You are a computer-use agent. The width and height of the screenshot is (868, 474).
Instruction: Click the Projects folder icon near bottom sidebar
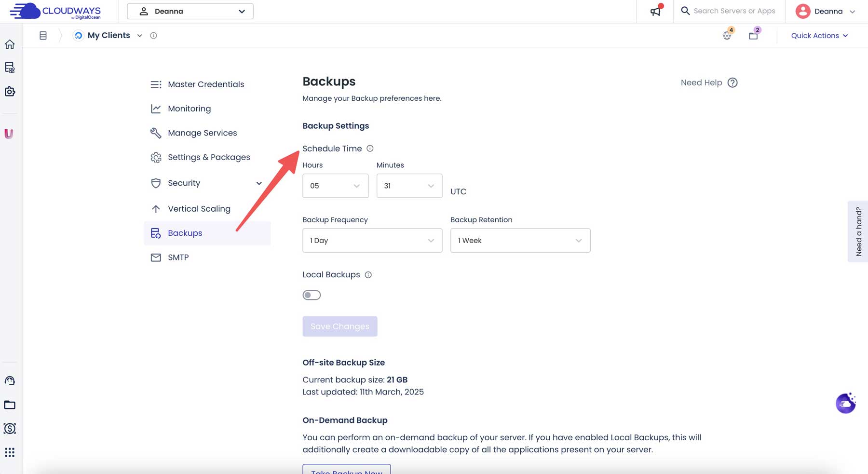pyautogui.click(x=10, y=405)
